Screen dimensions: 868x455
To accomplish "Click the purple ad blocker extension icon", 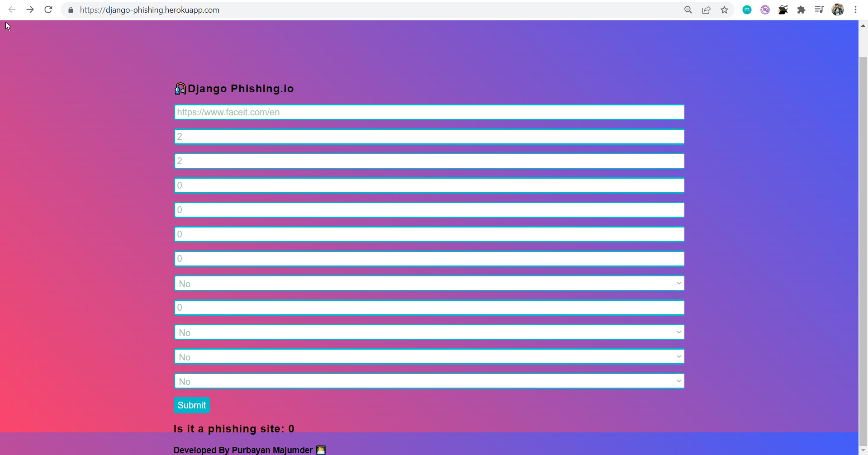I will pyautogui.click(x=765, y=9).
